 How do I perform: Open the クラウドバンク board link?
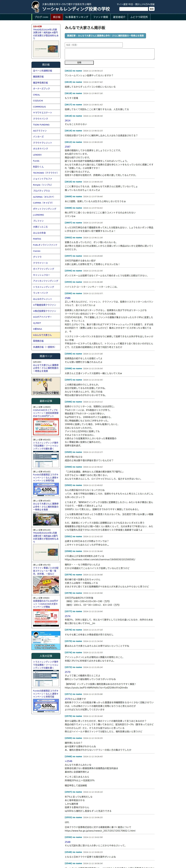[46, 119]
